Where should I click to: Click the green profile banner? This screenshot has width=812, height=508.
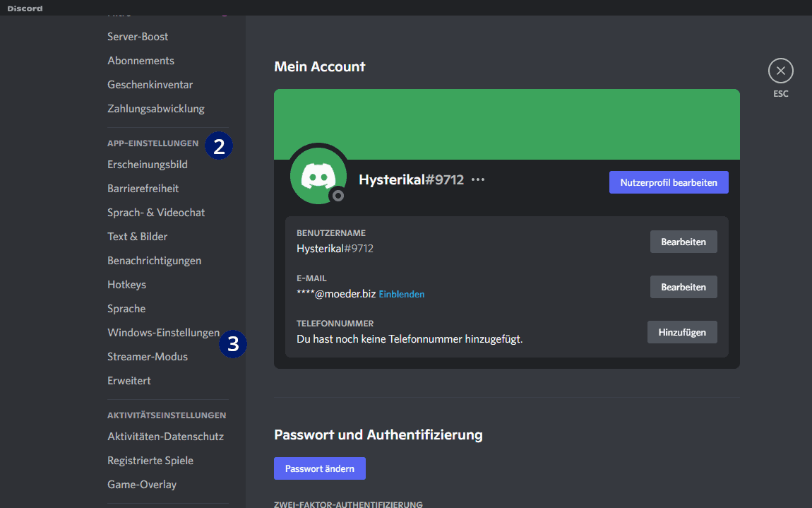506,124
